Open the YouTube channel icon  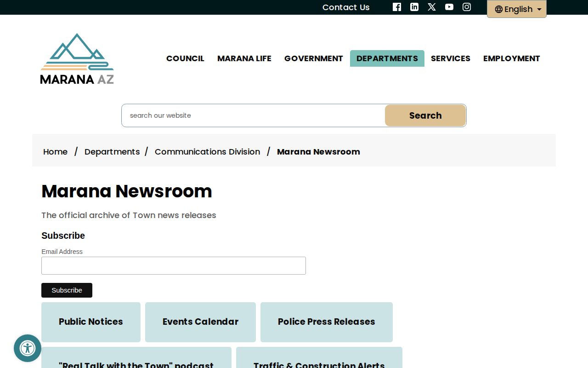pos(449,7)
